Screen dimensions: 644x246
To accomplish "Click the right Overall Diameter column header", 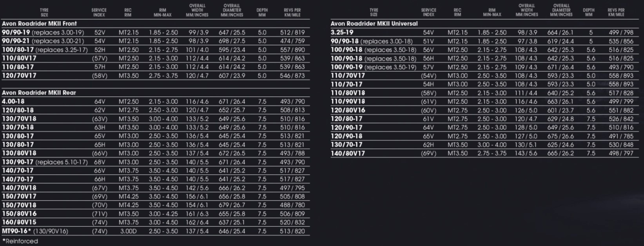I will [561, 10].
